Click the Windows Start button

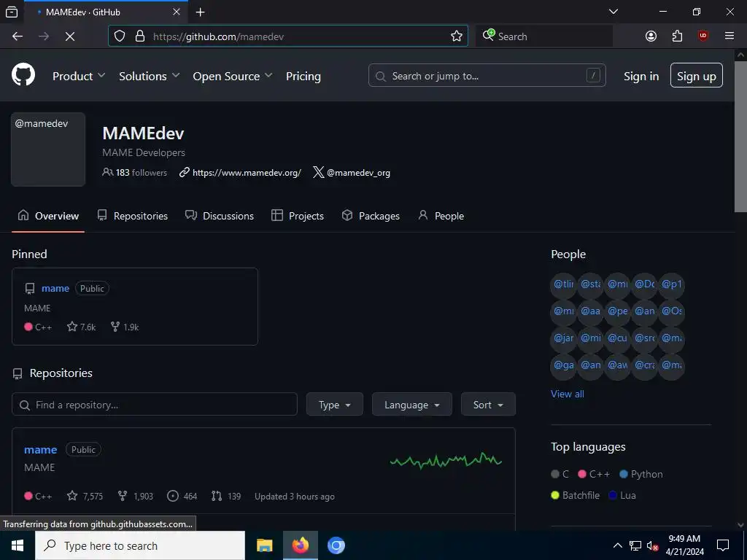click(18, 545)
